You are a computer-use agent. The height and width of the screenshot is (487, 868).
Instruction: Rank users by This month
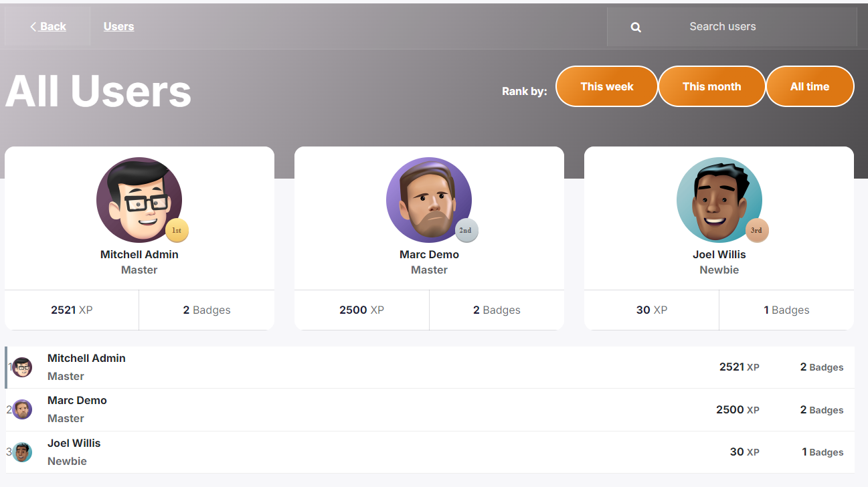pyautogui.click(x=711, y=86)
